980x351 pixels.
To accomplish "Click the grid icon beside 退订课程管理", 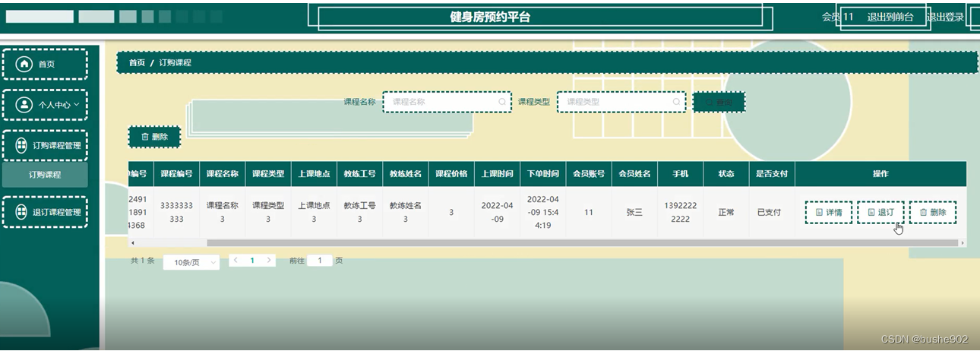I will (x=21, y=212).
